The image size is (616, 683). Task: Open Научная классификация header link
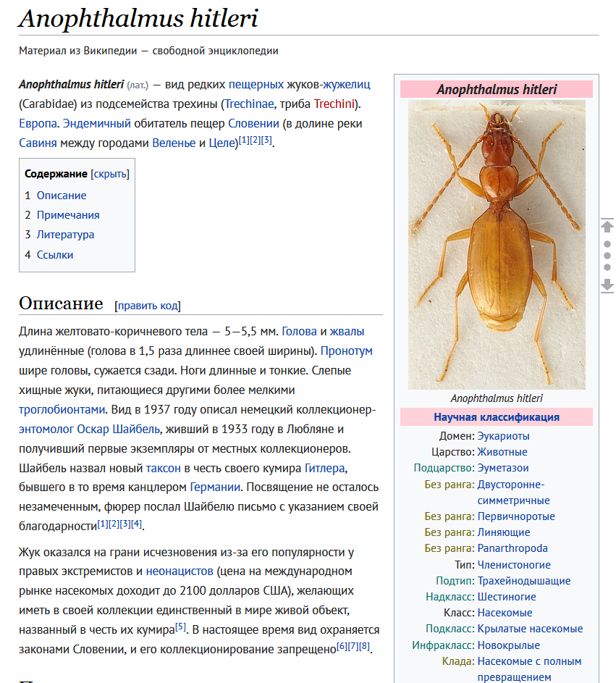pyautogui.click(x=497, y=417)
